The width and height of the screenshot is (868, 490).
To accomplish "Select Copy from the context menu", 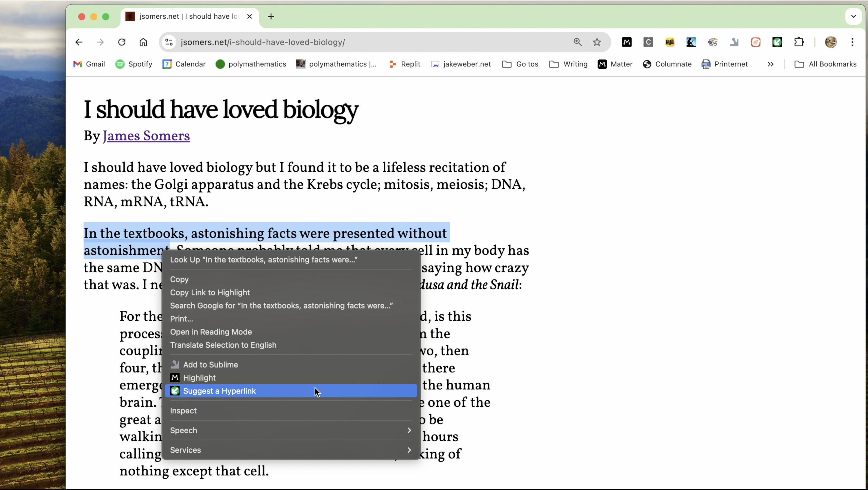I will 291,279.
